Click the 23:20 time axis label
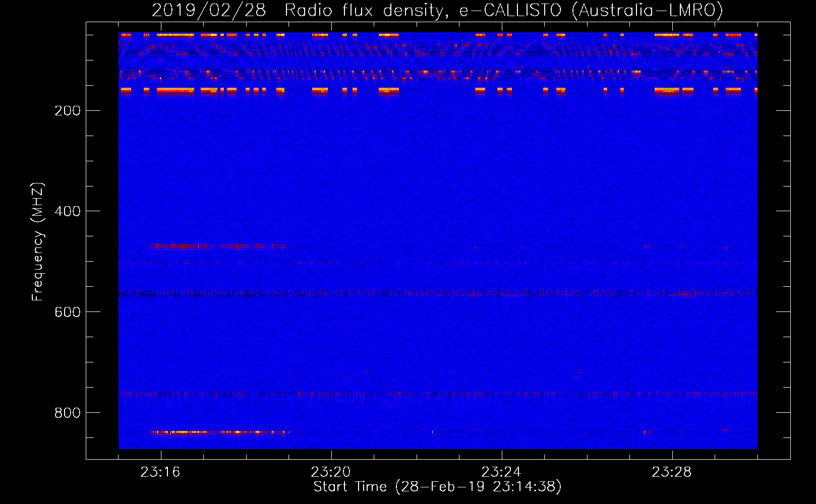This screenshot has width=816, height=504. (331, 472)
